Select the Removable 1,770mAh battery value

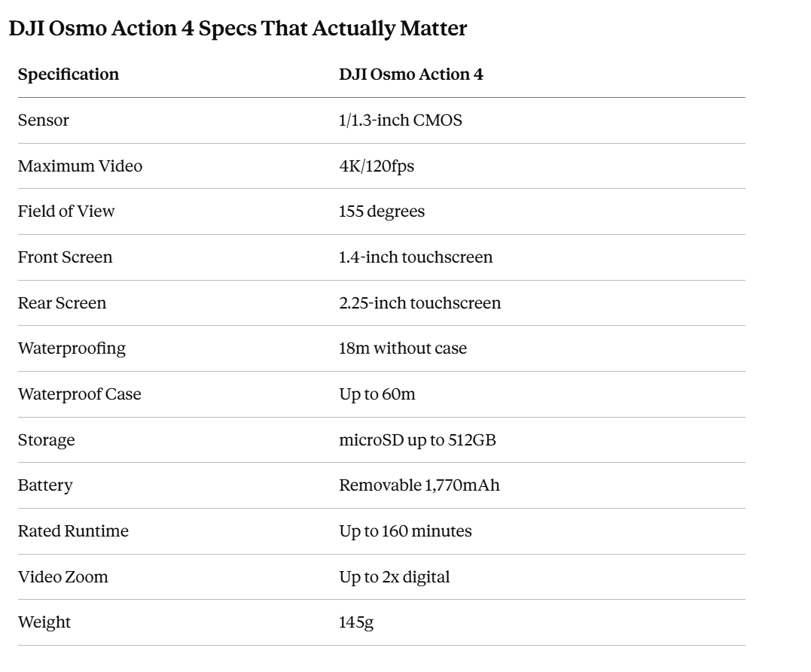pos(419,485)
